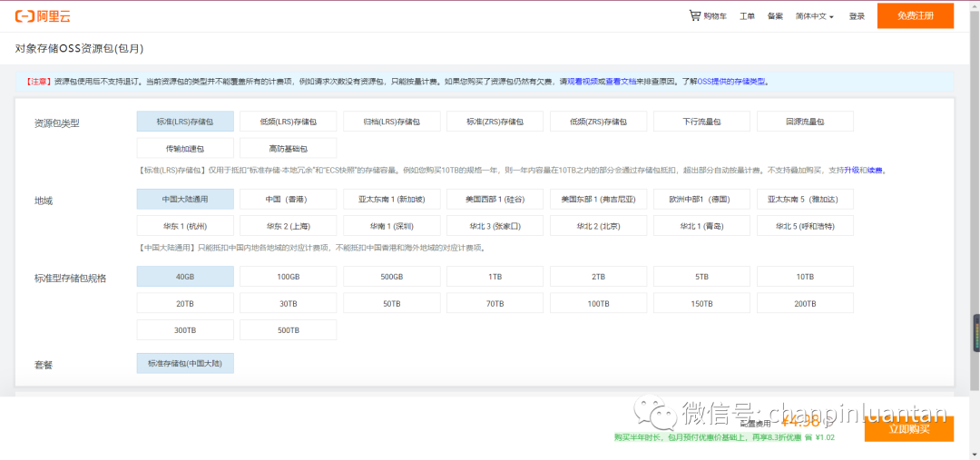
Task: Pick the 1TB storage package size
Action: [495, 276]
